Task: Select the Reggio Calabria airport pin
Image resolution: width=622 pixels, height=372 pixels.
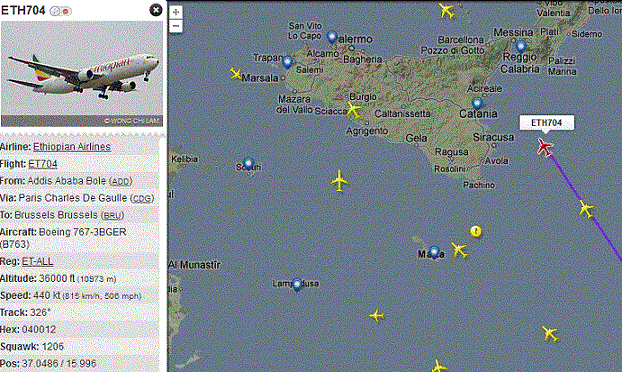Action: 521,46
